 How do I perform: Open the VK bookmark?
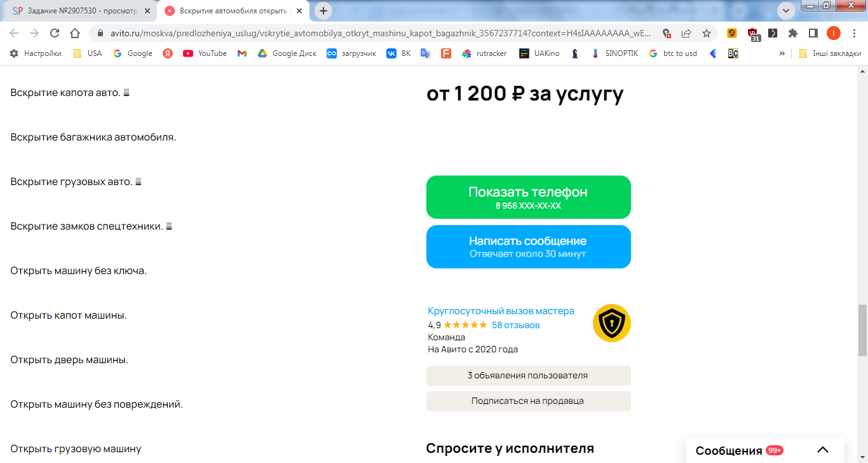398,53
